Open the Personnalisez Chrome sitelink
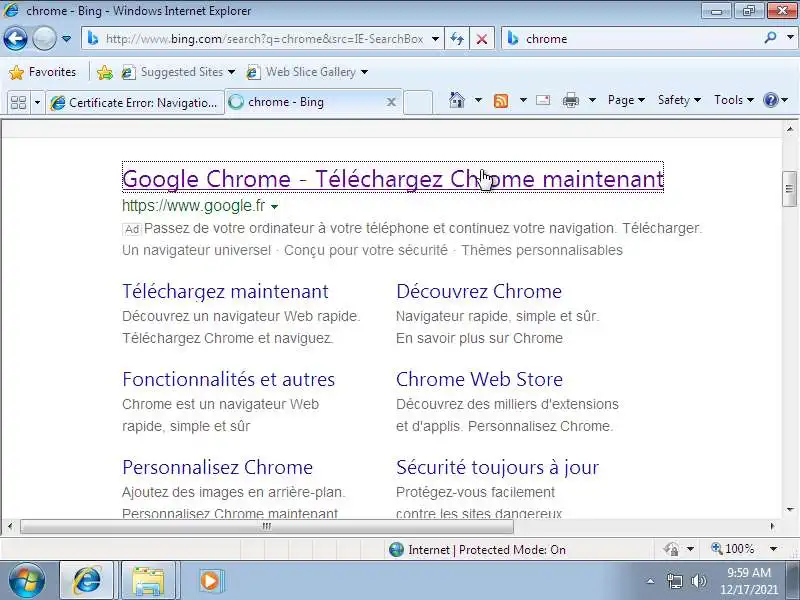This screenshot has width=800, height=600. coord(217,467)
